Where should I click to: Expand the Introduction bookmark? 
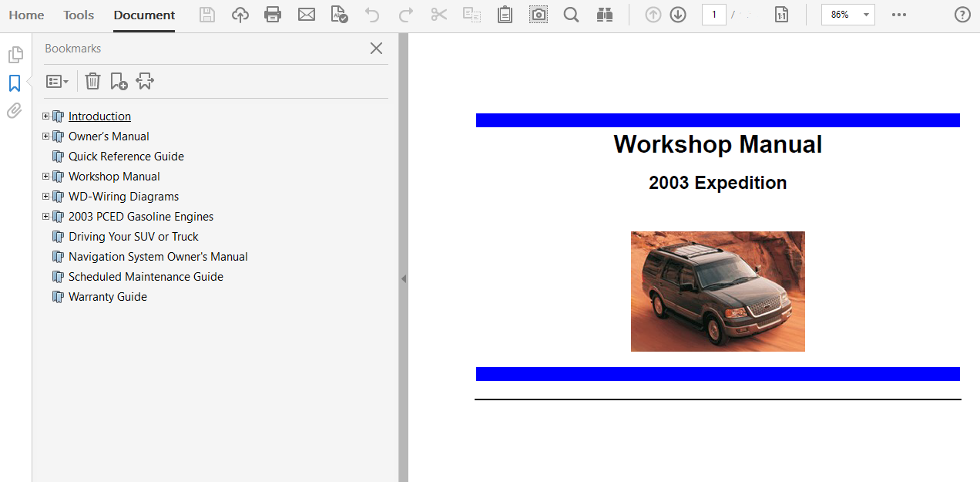point(46,116)
